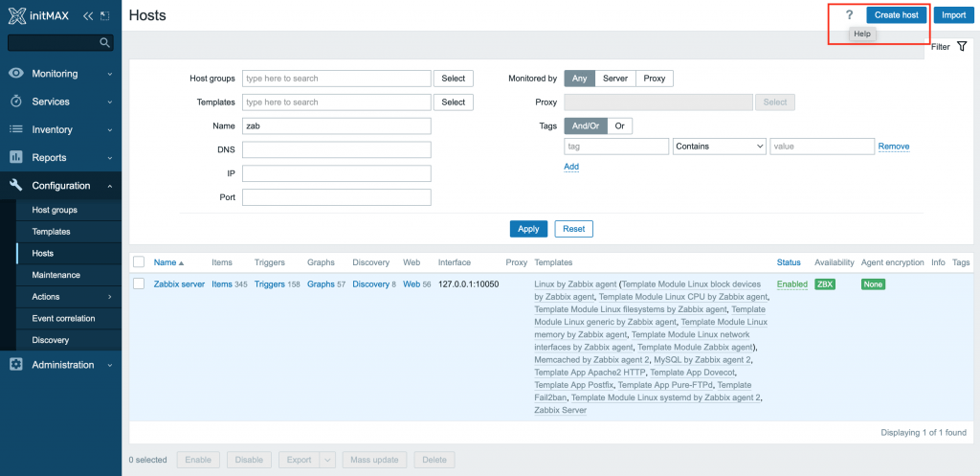
Task: Go to Maintenance in the sidebar
Action: pyautogui.click(x=56, y=275)
